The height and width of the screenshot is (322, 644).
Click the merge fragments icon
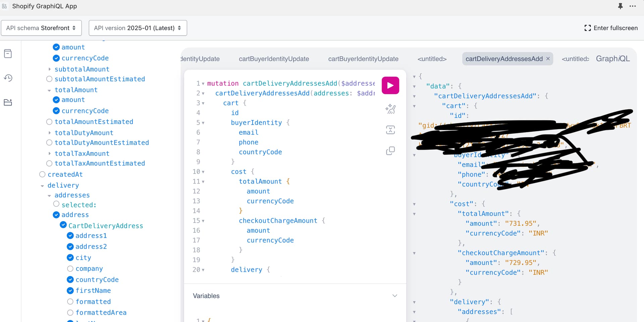(x=390, y=130)
